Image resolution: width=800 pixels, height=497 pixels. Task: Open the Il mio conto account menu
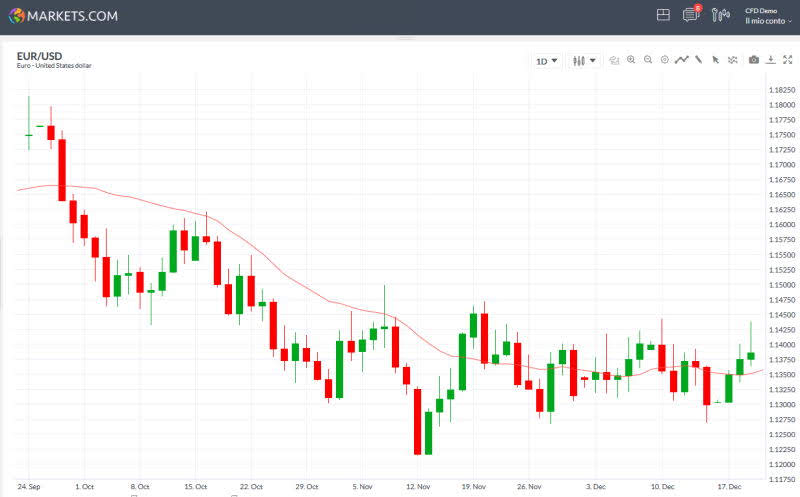tap(768, 21)
